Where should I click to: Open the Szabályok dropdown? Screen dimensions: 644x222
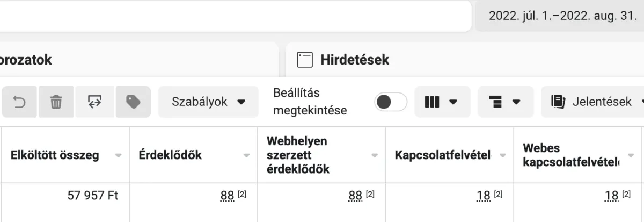pos(208,102)
